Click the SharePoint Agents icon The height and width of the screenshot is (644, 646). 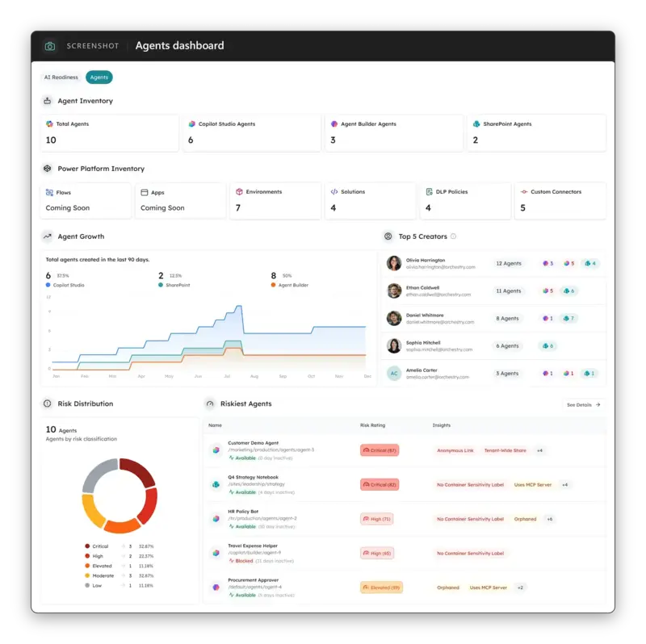click(x=476, y=124)
